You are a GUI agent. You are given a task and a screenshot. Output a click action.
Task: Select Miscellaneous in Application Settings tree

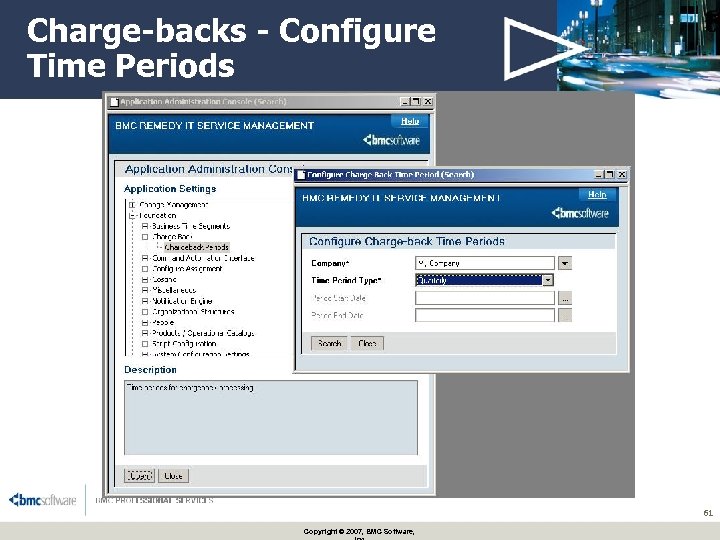click(x=174, y=290)
